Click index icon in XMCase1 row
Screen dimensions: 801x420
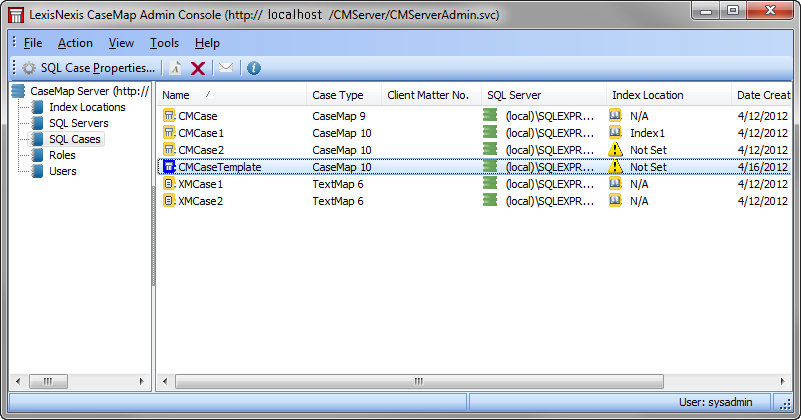coord(616,183)
